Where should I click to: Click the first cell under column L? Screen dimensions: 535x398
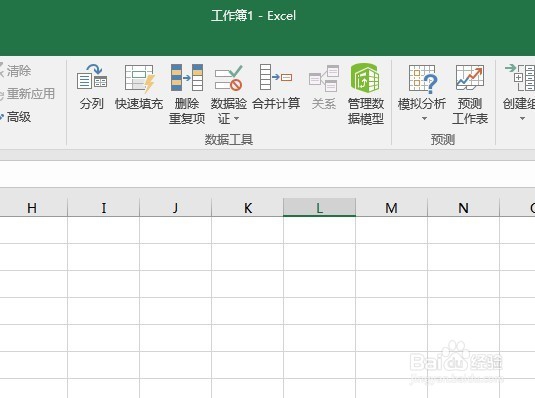319,230
